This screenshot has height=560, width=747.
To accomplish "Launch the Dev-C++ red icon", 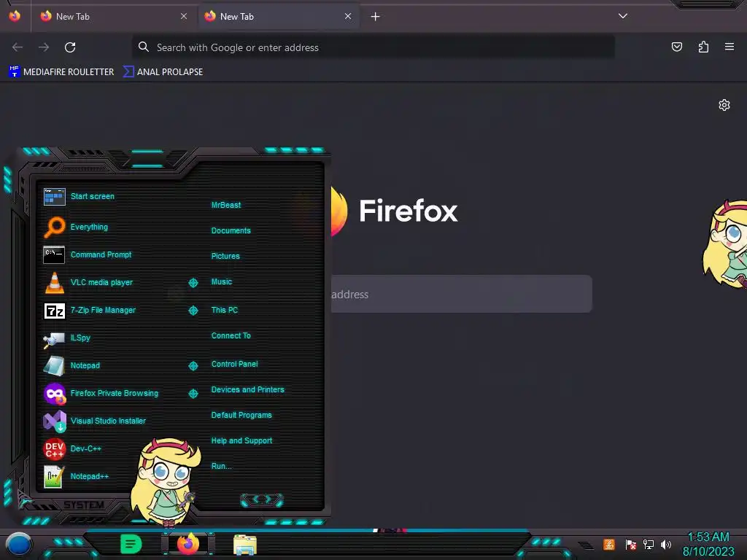I will [x=54, y=448].
